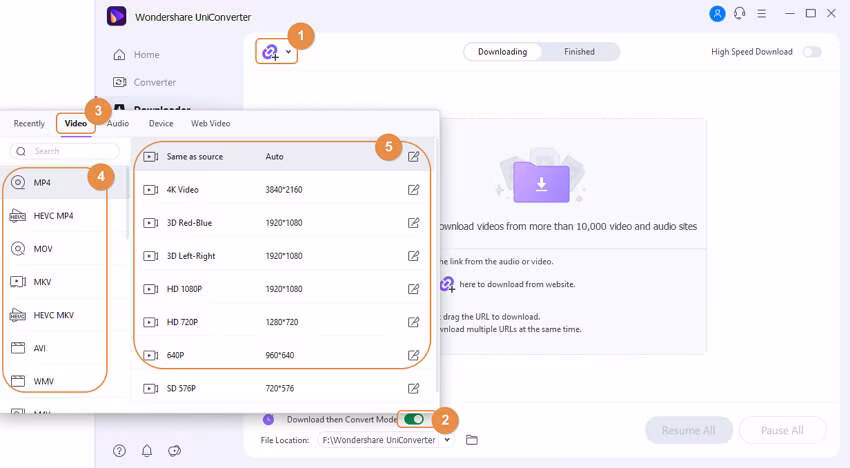850x468 pixels.
Task: Click link icon to download from website
Action: pyautogui.click(x=447, y=284)
